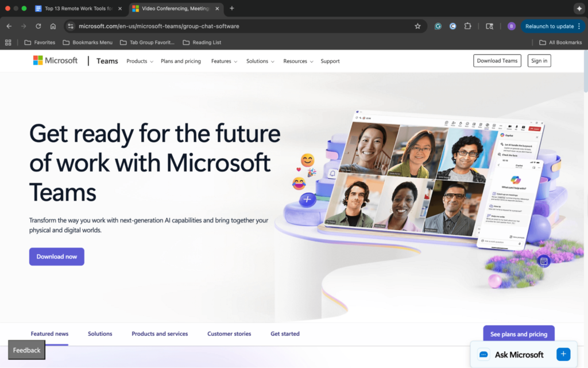The image size is (588, 368).
Task: Reload the page with the refresh icon
Action: [38, 26]
